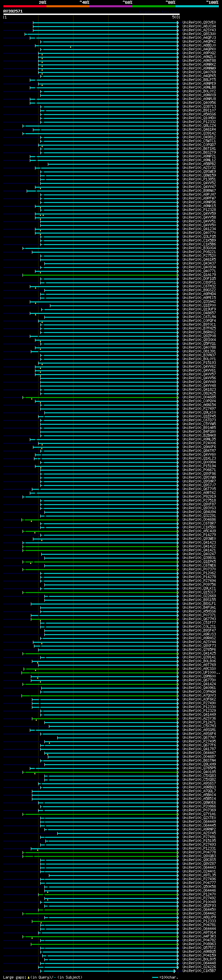Screen dimensions: 222x980
Task: Select the UniRef100_Q1EP00 entry
Action: coord(199,306)
